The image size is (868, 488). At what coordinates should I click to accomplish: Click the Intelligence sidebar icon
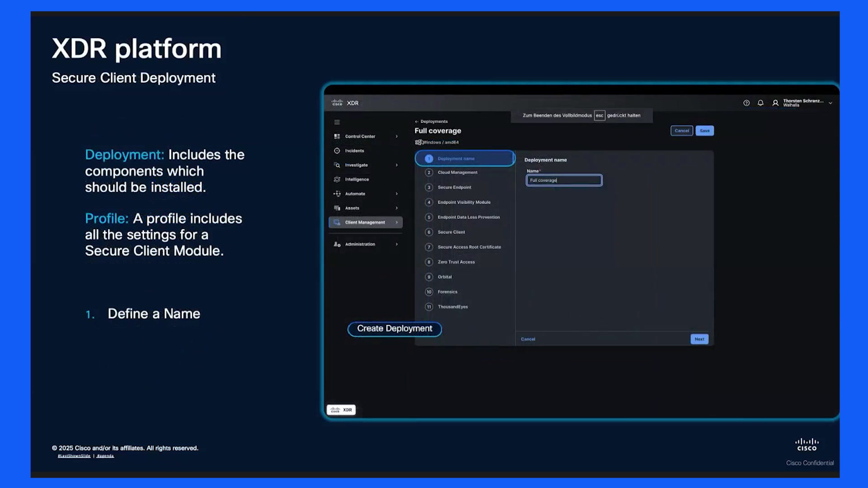337,179
